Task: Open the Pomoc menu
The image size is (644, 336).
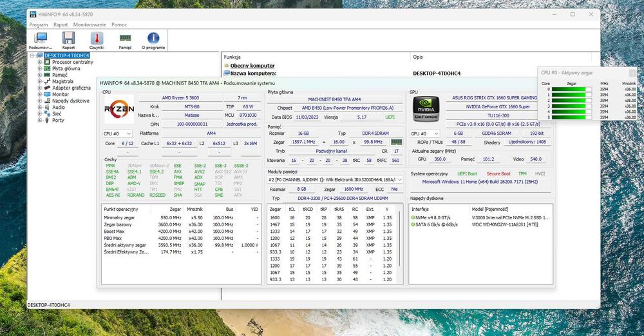Action: click(119, 25)
